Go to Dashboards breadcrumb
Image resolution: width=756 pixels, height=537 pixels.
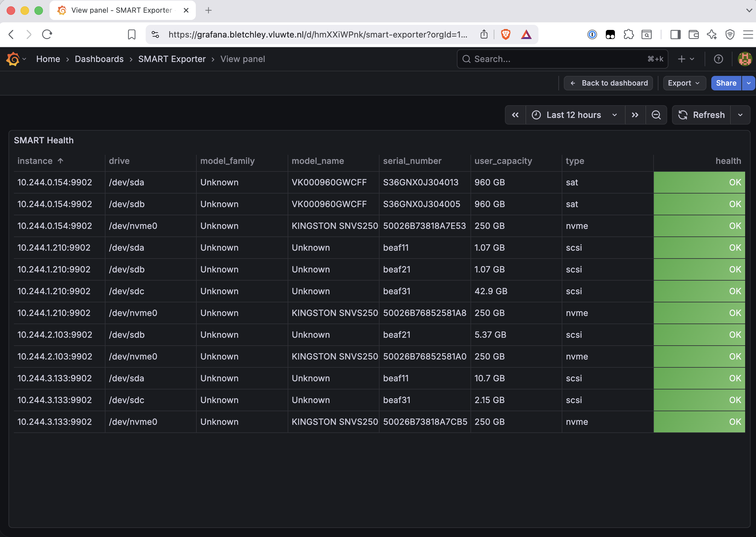coord(99,59)
